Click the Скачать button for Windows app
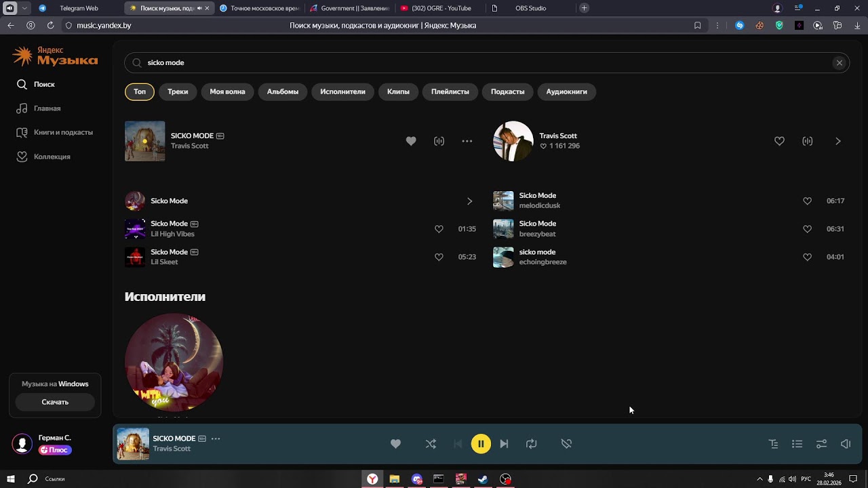Image resolution: width=868 pixels, height=488 pixels. point(55,402)
